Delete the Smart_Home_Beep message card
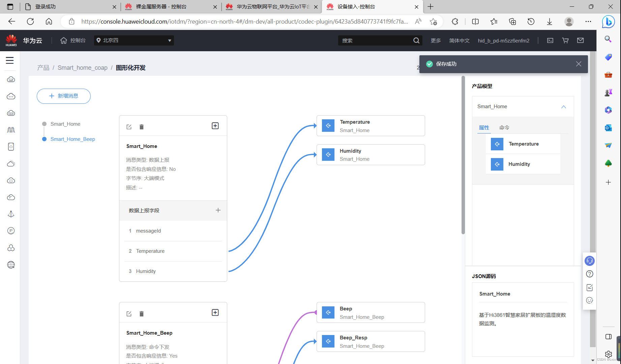621x364 pixels. (142, 314)
